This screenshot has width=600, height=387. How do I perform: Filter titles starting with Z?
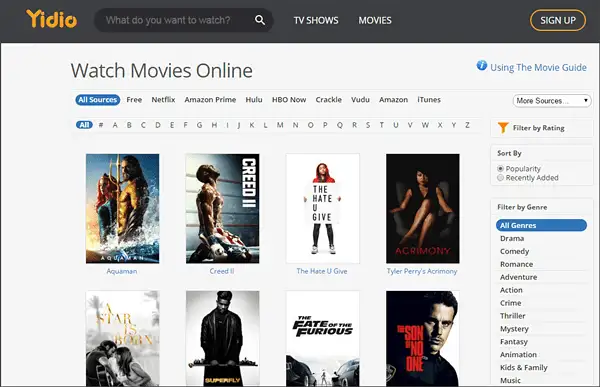point(467,125)
